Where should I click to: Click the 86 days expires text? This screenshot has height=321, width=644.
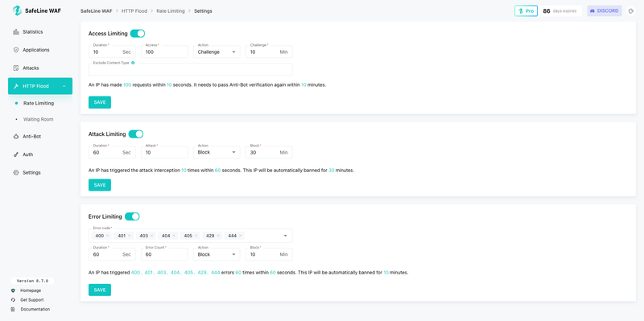coord(559,11)
